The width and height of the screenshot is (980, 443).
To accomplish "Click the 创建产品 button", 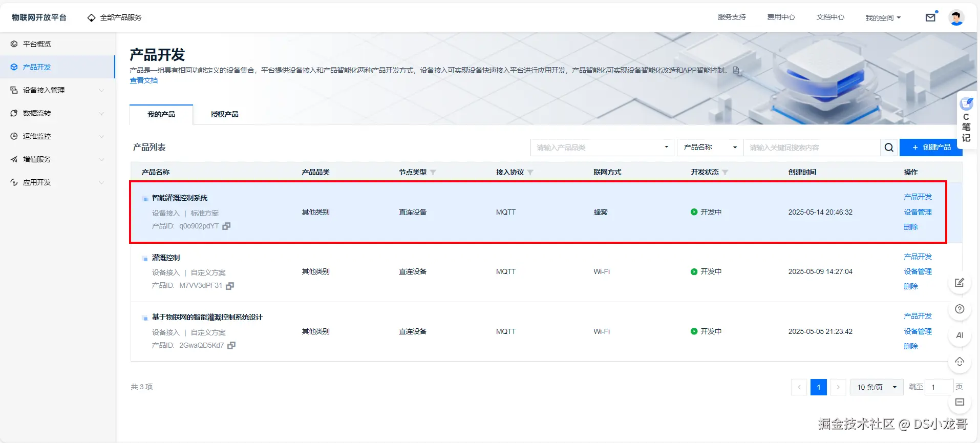I will point(931,147).
